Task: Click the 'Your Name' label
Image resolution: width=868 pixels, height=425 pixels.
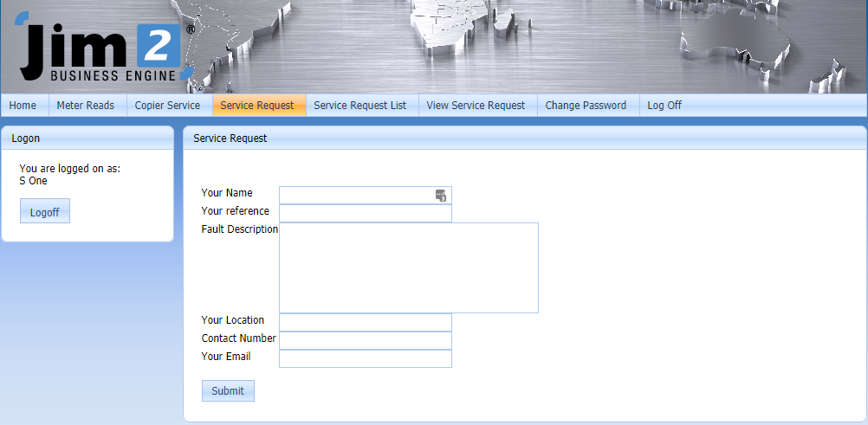Action: pyautogui.click(x=227, y=192)
